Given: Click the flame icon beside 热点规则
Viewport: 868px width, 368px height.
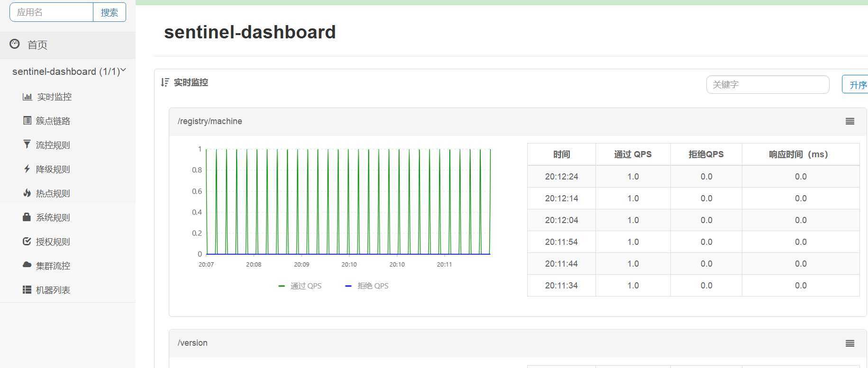Looking at the screenshot, I should coord(27,193).
